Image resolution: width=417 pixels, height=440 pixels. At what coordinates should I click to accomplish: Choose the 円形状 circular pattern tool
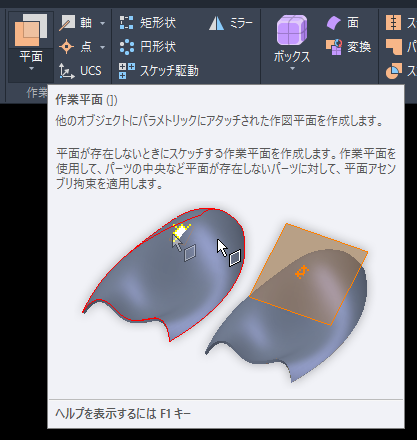pyautogui.click(x=148, y=47)
